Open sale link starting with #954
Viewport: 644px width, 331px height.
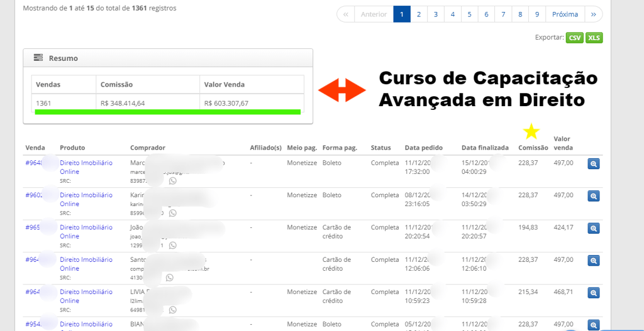point(33,324)
